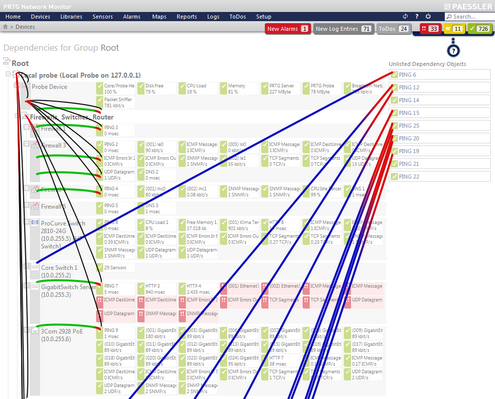The image size is (495, 399).
Task: Click the Firewall 5 device icon
Action: [35, 207]
